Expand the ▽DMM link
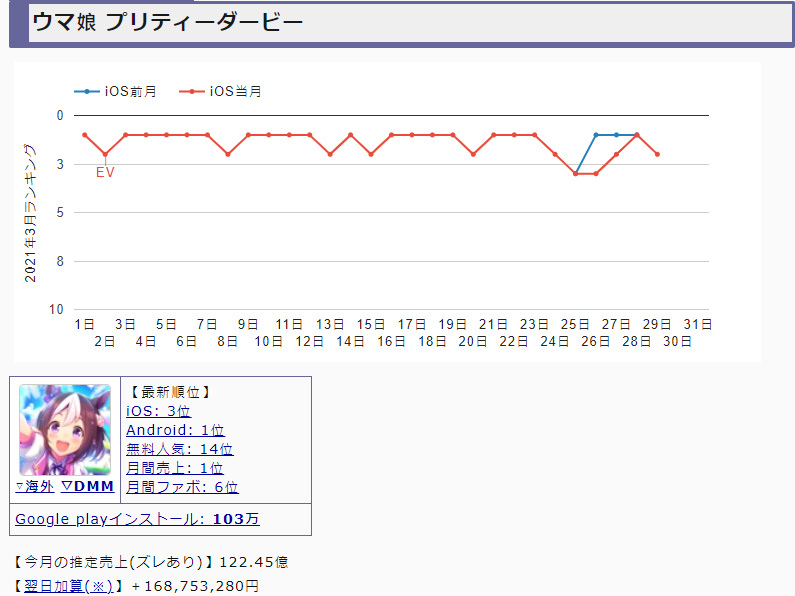The image size is (795, 596). click(x=87, y=486)
